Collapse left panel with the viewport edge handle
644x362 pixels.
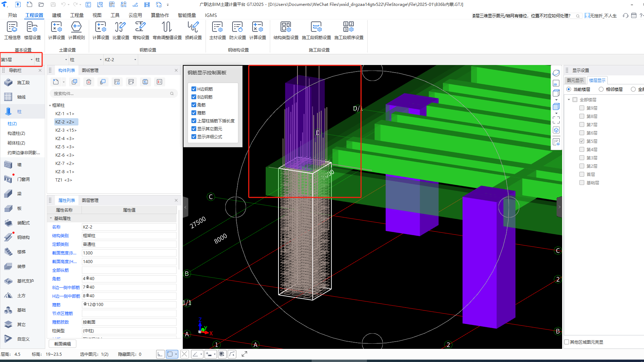186,207
